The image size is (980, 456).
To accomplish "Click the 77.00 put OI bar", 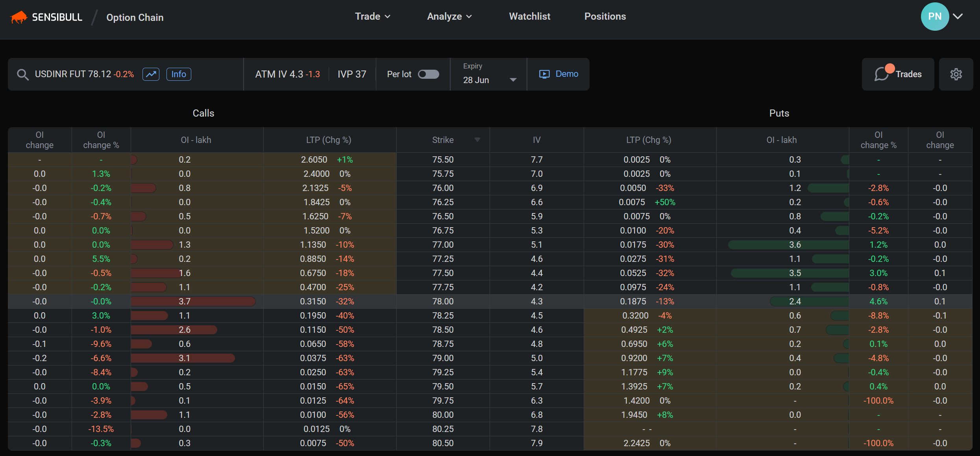I will (788, 245).
